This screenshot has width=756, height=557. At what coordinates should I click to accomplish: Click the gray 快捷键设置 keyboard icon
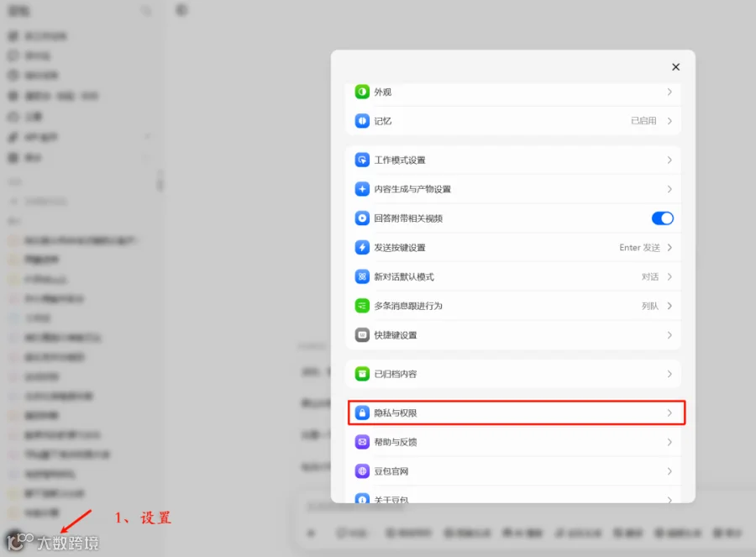(362, 335)
